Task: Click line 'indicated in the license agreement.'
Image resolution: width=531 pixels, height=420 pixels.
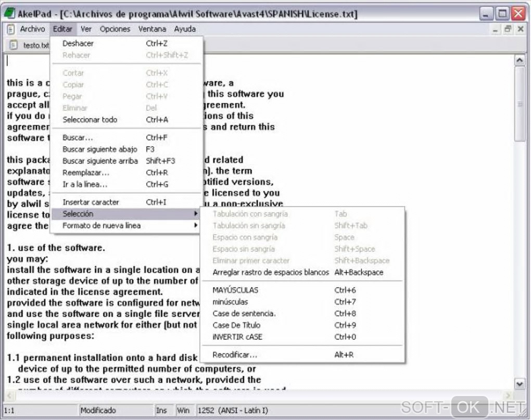Action: (85, 292)
